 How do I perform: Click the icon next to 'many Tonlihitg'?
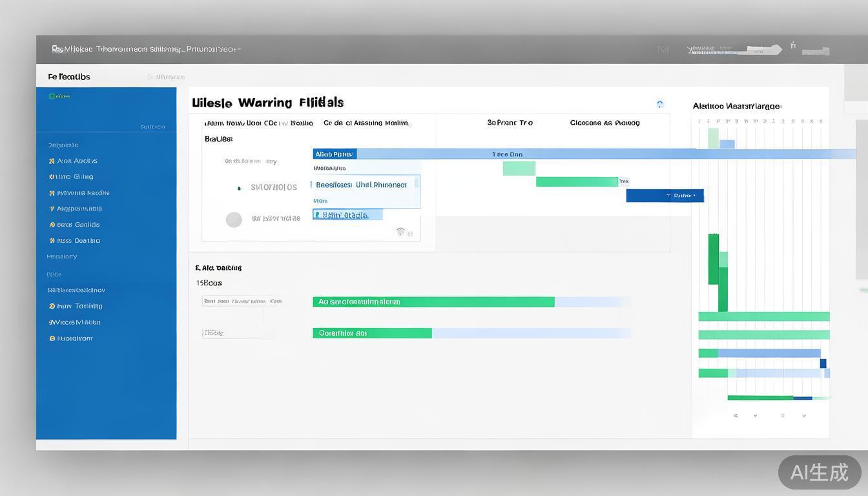tap(52, 306)
